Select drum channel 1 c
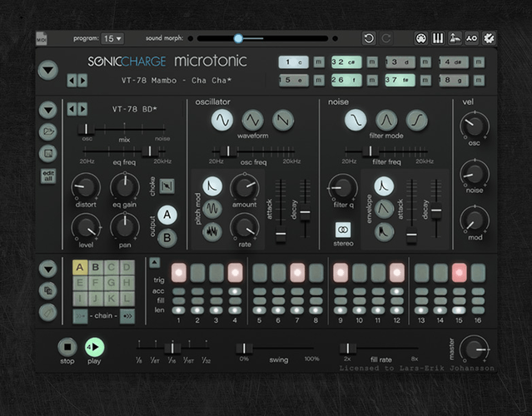The image size is (532, 416). [294, 62]
